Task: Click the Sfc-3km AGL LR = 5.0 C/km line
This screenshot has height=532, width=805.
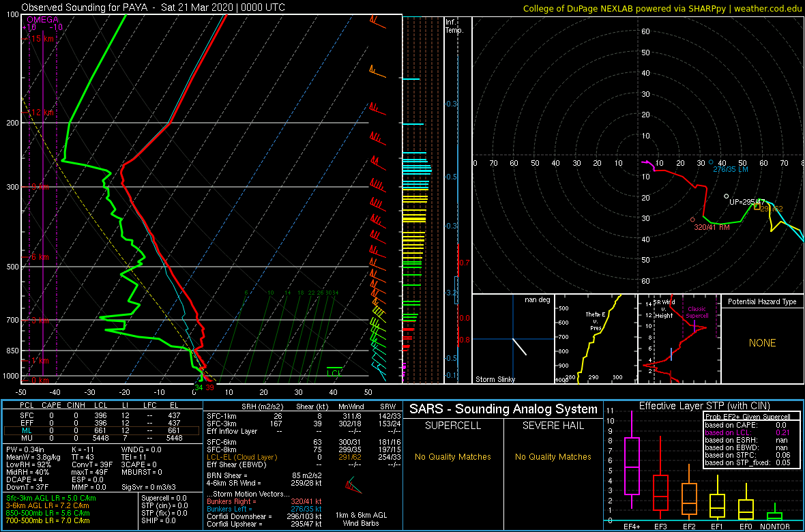Action: tap(51, 499)
